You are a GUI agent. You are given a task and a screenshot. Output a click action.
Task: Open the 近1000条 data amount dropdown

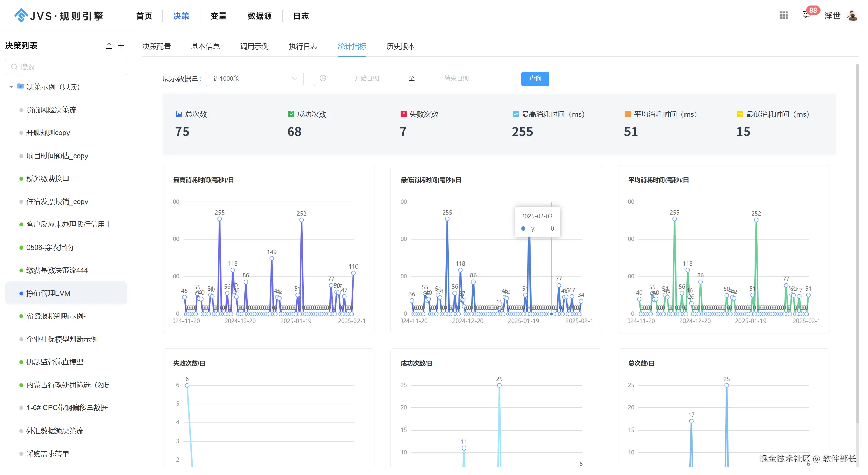click(x=254, y=79)
